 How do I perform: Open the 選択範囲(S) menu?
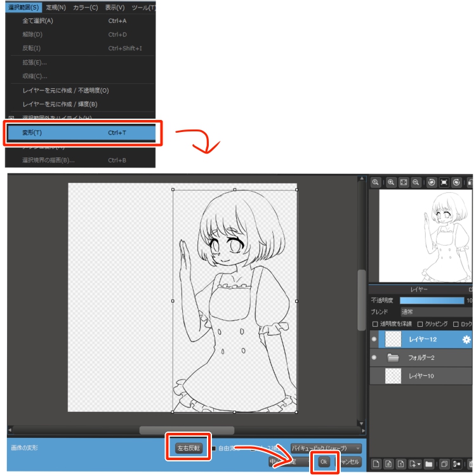(x=23, y=7)
